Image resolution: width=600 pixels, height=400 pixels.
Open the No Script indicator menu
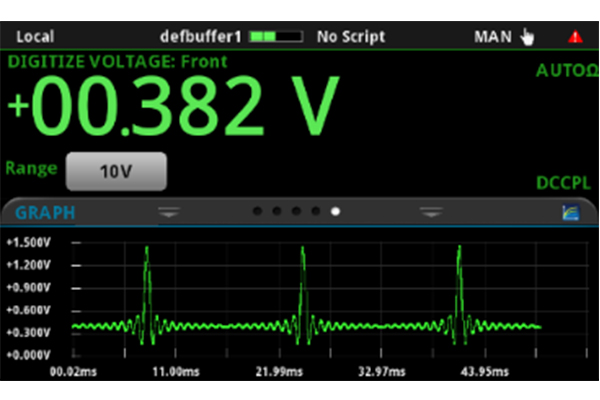click(x=350, y=37)
